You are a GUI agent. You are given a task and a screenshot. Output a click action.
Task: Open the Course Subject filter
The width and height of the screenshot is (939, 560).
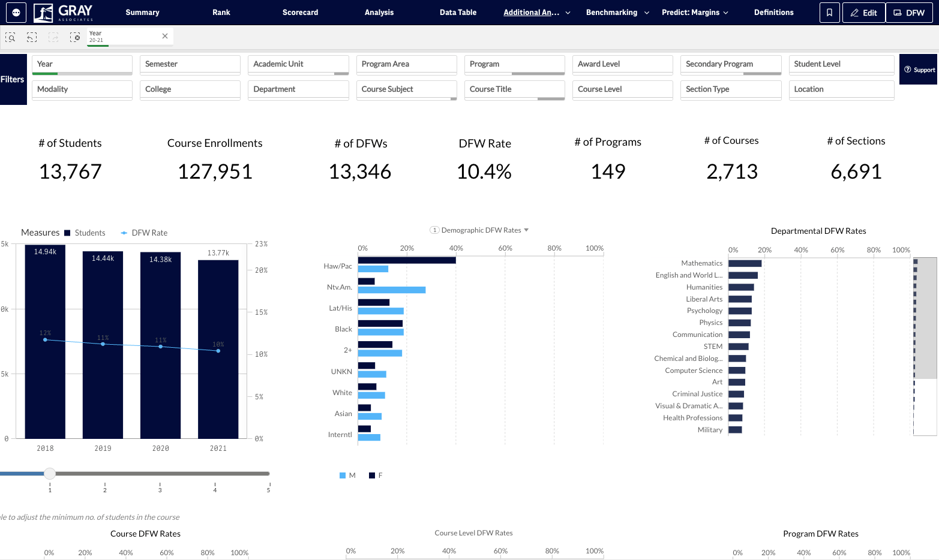coord(406,90)
